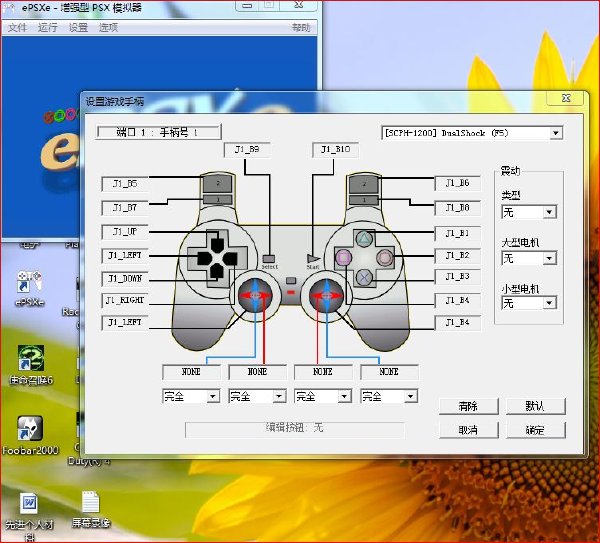
Task: Click the D-pad up arrow on the controller
Action: tap(217, 245)
